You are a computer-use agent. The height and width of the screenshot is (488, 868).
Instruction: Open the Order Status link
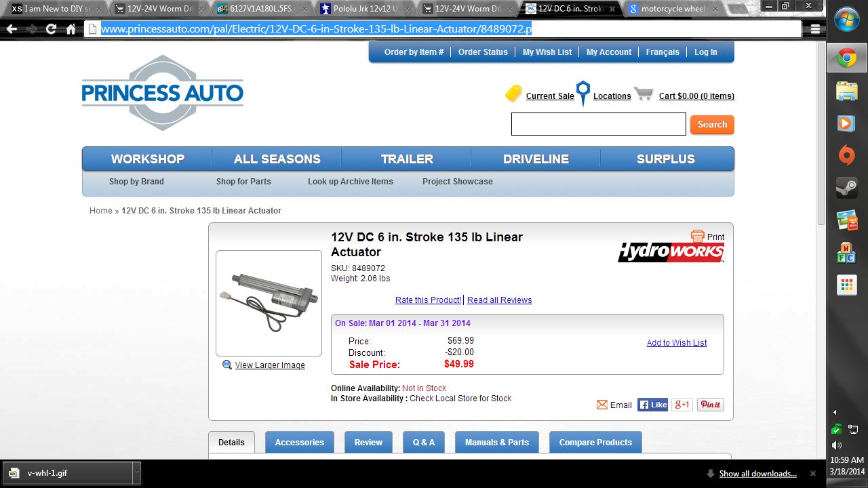pyautogui.click(x=483, y=52)
